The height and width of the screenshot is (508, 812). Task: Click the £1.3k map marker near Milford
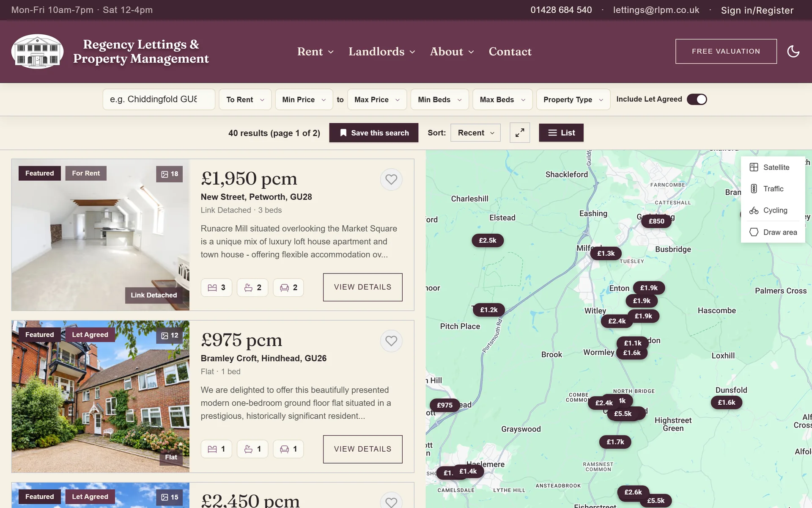[x=606, y=254]
